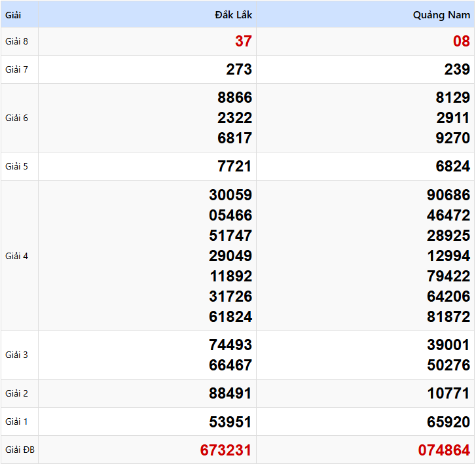Click number 8866
476x464 pixels.
pos(234,98)
